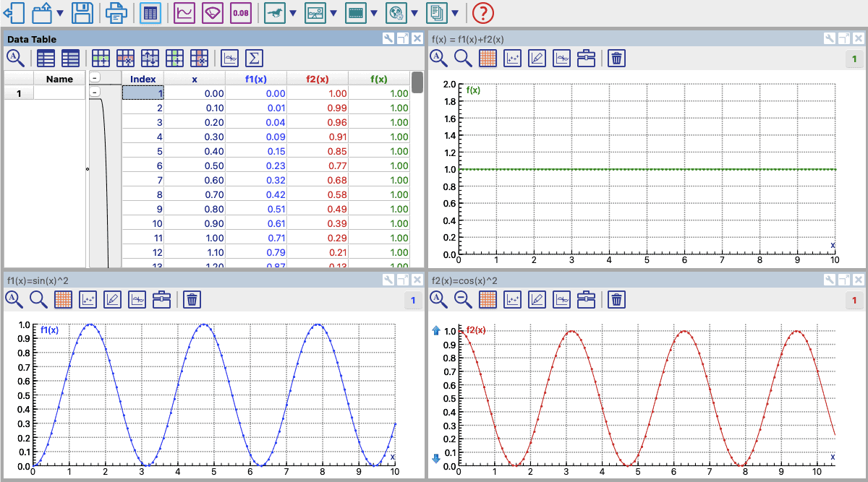Screen dimensions: 868x482
Task: Click the green '1' button in f(x) panel
Action: (x=854, y=59)
